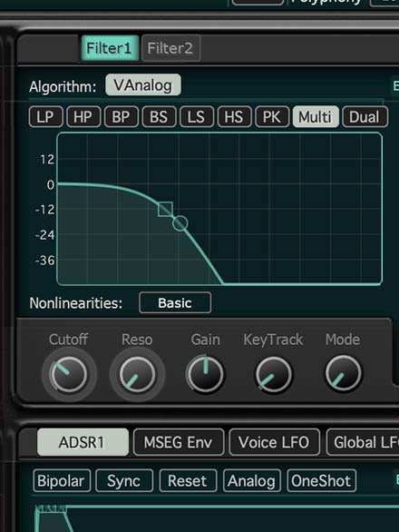Choose the BP band-pass filter button
The image size is (399, 532).
coord(121,117)
